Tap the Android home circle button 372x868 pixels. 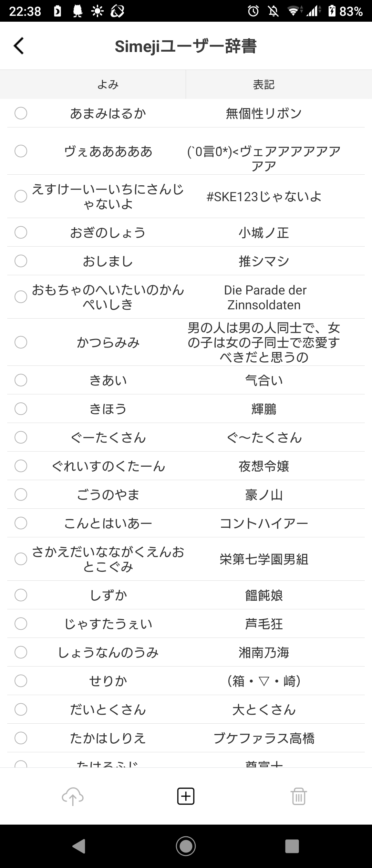(x=186, y=846)
